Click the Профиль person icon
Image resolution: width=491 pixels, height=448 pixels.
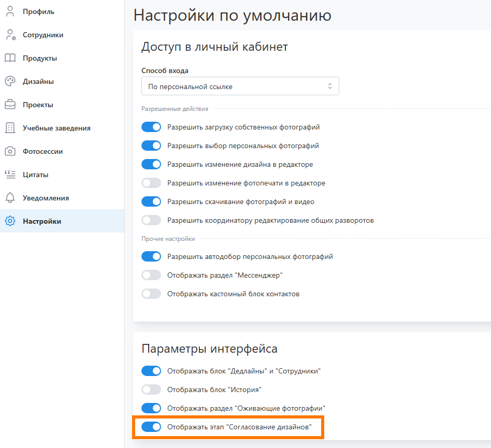point(10,11)
